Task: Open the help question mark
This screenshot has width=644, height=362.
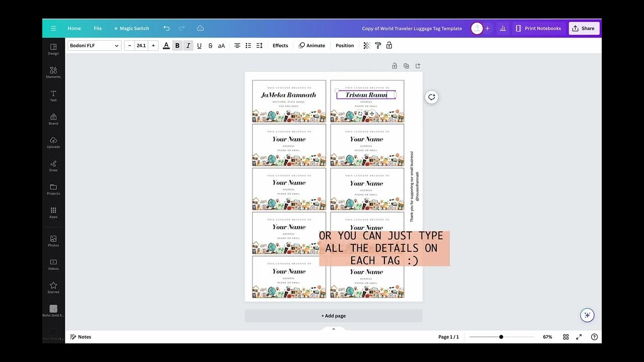Action: point(594,337)
